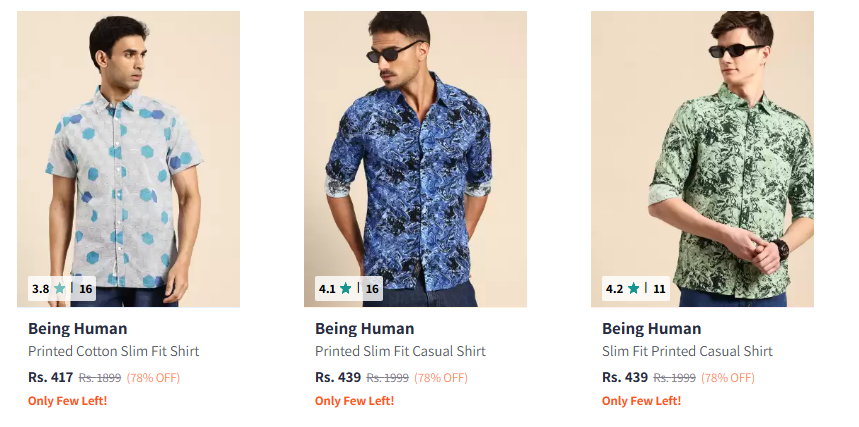The height and width of the screenshot is (427, 859).
Task: Click the 4.2 rating star icon
Action: (x=633, y=289)
